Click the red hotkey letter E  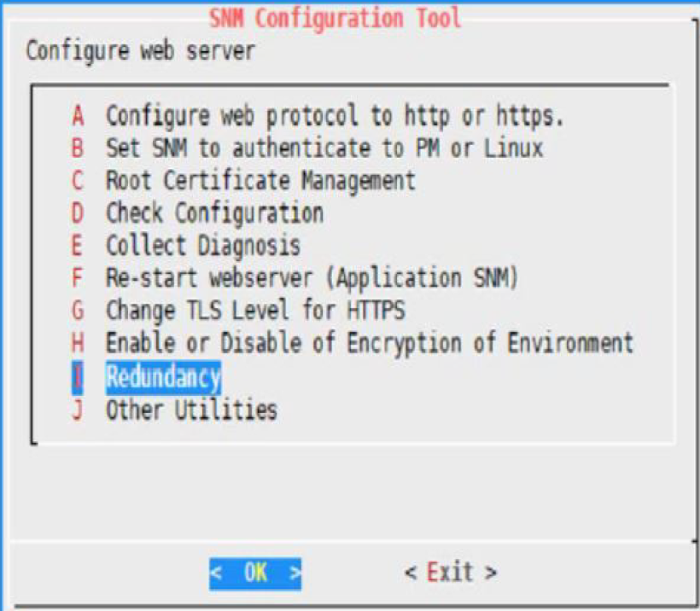[x=79, y=246]
